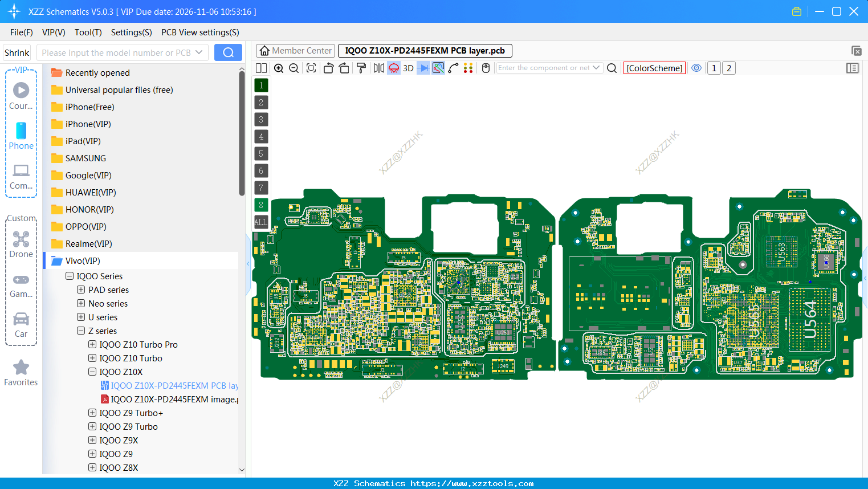The height and width of the screenshot is (489, 868).
Task: Click the multi-color dots net tool
Action: 468,68
